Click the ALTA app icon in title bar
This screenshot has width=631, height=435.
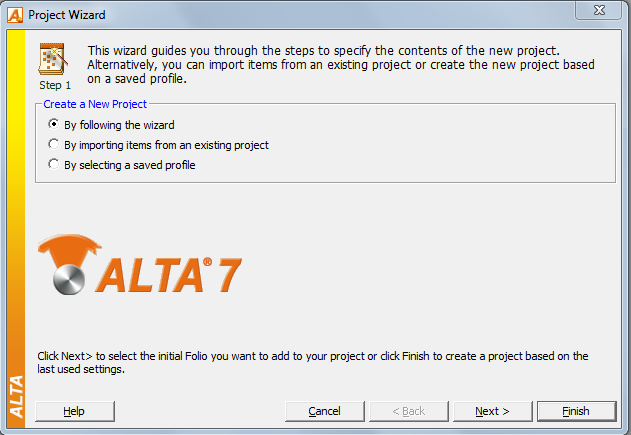point(14,15)
